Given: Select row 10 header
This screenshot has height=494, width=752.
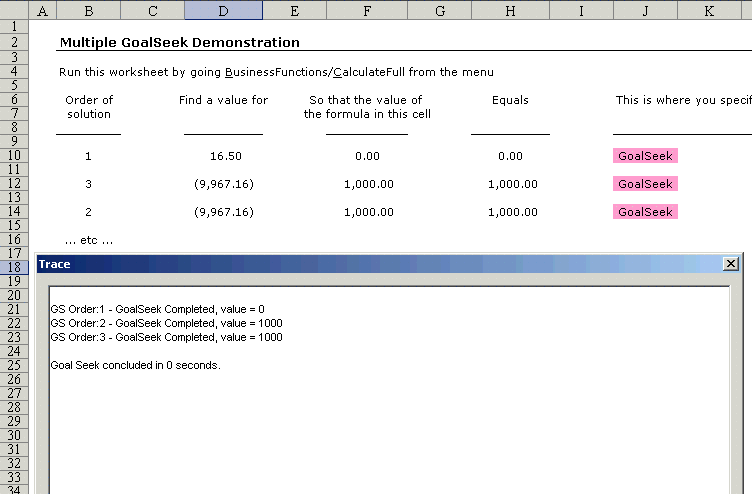Looking at the screenshot, I should coord(17,156).
